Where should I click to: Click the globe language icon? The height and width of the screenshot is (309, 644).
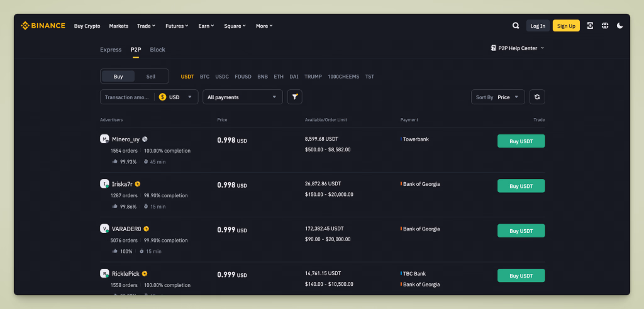[605, 26]
